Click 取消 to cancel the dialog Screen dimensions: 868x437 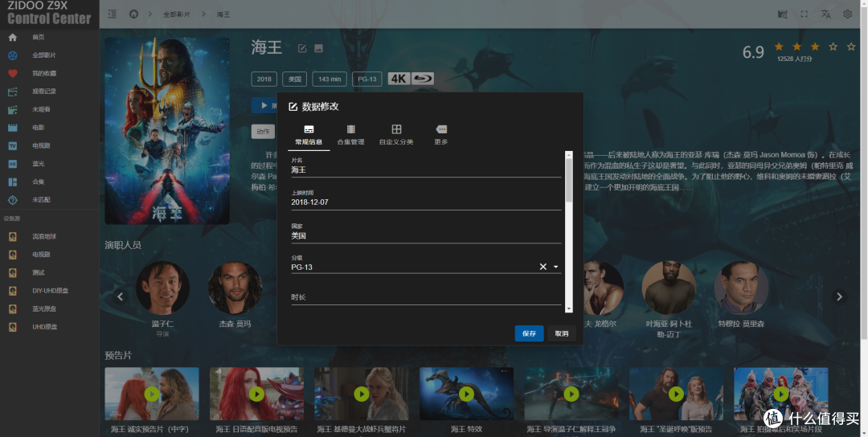click(562, 333)
